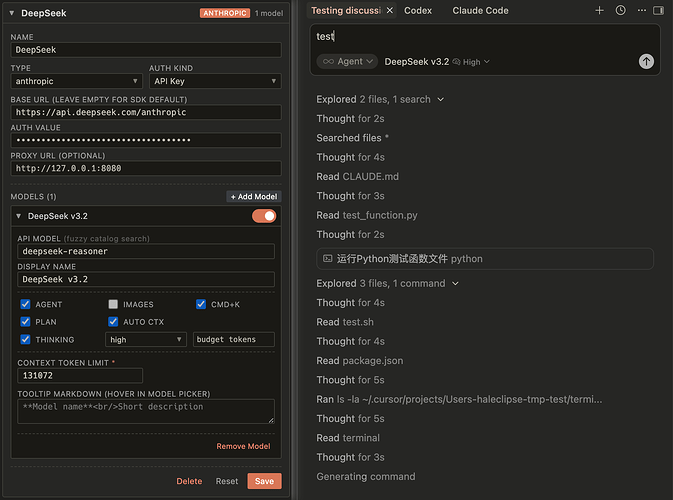The height and width of the screenshot is (500, 673).
Task: Add a new model with + Add Model
Action: click(x=254, y=197)
